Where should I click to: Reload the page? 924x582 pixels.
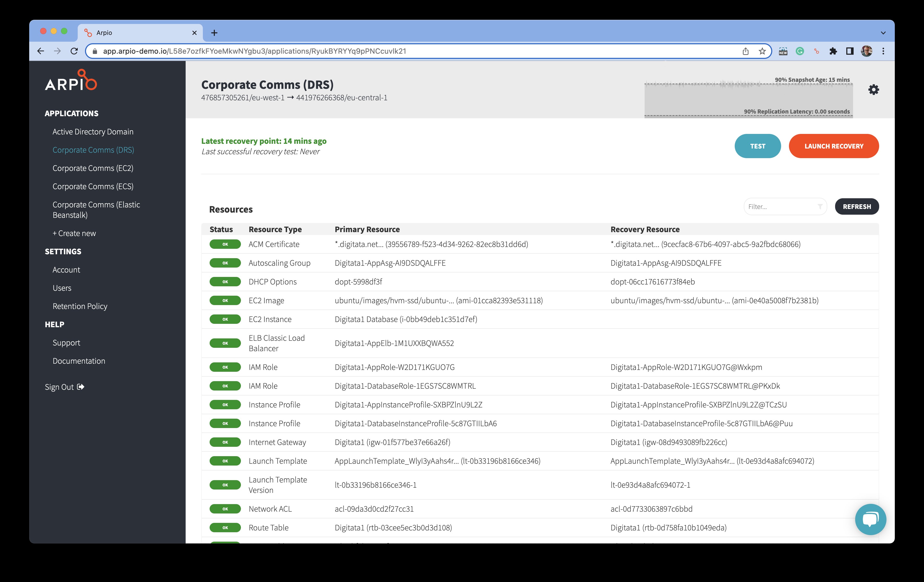click(x=74, y=51)
